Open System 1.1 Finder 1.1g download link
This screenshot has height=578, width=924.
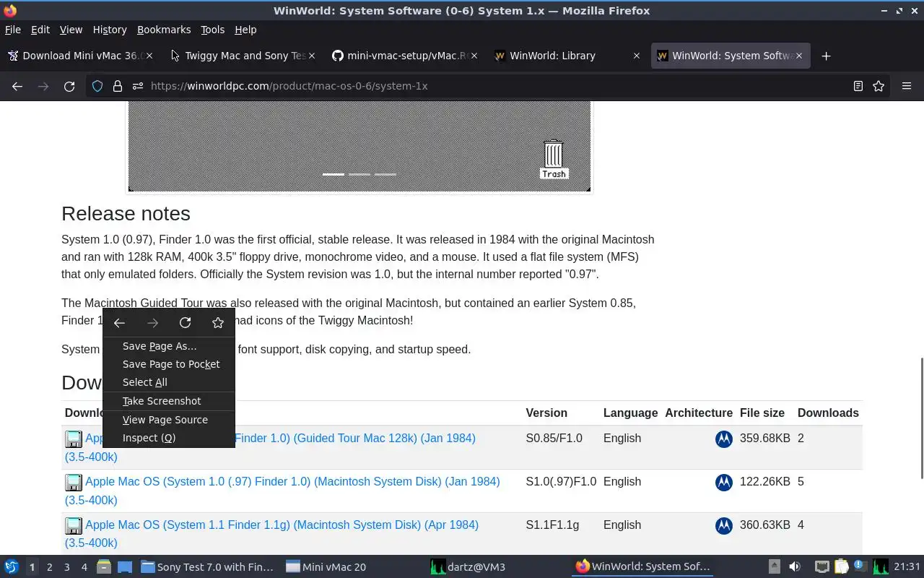pyautogui.click(x=271, y=534)
